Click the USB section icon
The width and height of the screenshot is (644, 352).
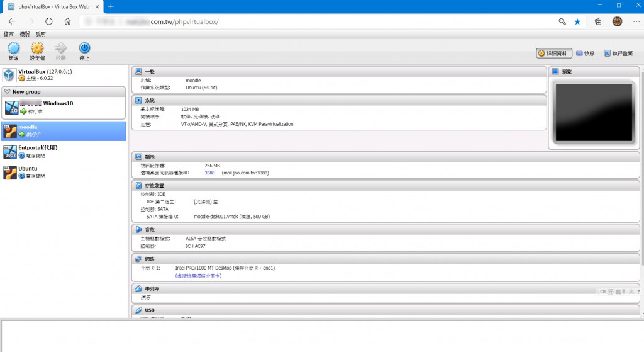click(x=139, y=310)
